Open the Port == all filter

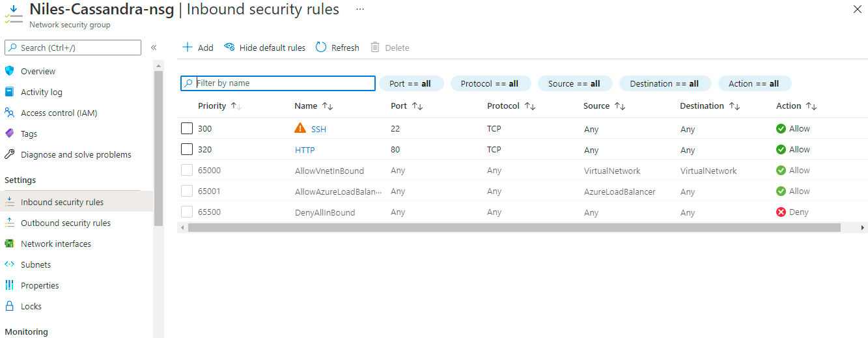click(x=410, y=83)
